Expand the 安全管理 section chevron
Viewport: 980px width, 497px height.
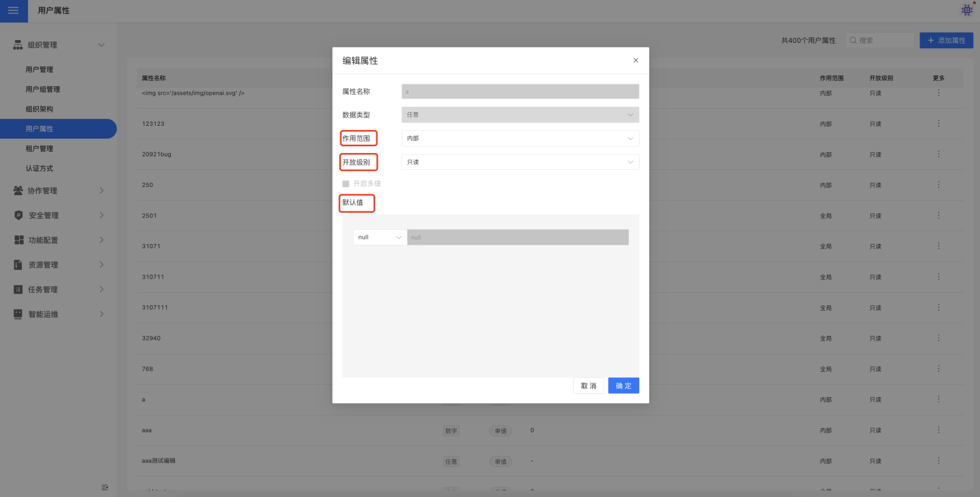coord(101,216)
